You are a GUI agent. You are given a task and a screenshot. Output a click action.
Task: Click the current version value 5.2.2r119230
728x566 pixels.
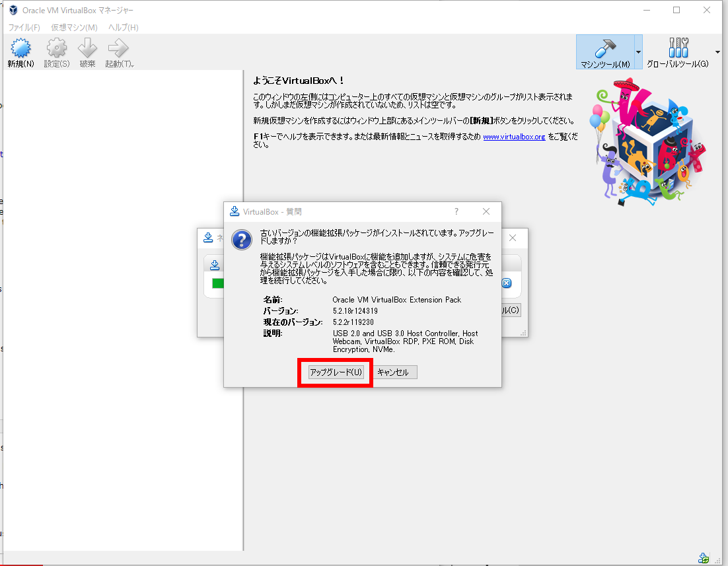click(x=353, y=322)
